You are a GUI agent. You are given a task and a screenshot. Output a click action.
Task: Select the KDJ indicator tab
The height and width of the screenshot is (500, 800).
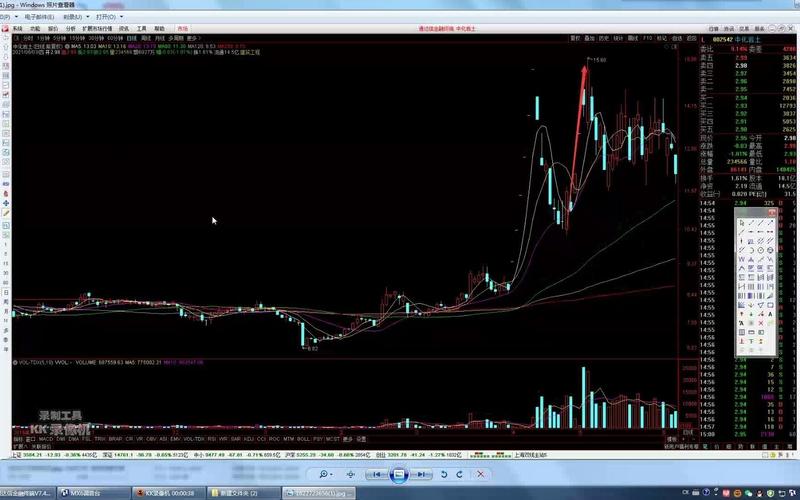click(248, 438)
